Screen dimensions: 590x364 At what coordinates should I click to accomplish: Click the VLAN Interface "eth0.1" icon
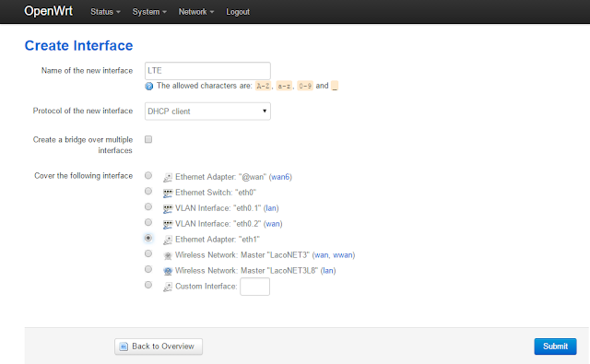(x=168, y=208)
